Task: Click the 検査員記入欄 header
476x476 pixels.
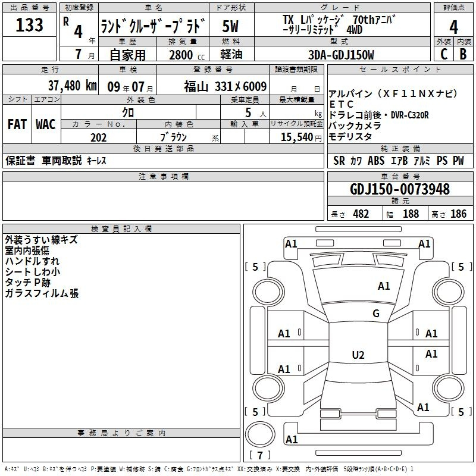Action: pos(121,229)
